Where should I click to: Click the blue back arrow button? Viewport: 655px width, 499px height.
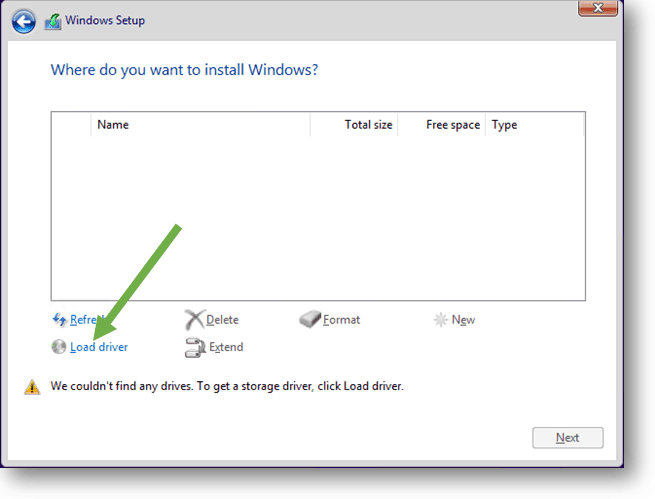coord(23,22)
